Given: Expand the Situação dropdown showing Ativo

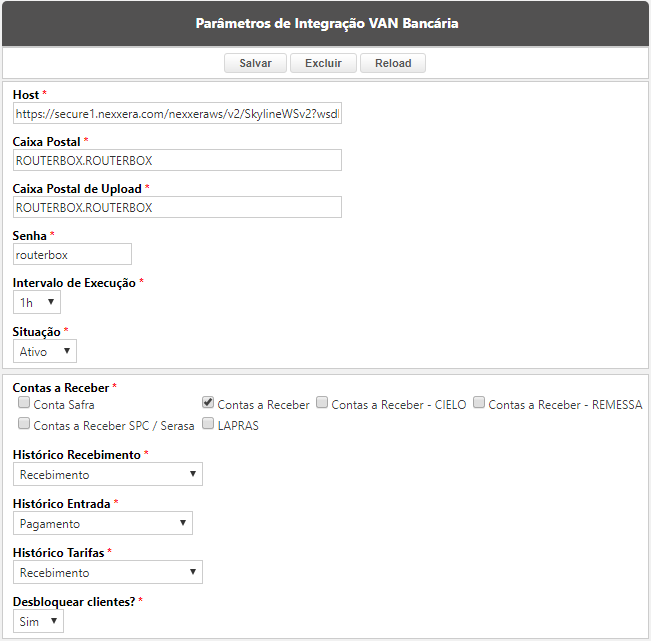Looking at the screenshot, I should point(45,351).
